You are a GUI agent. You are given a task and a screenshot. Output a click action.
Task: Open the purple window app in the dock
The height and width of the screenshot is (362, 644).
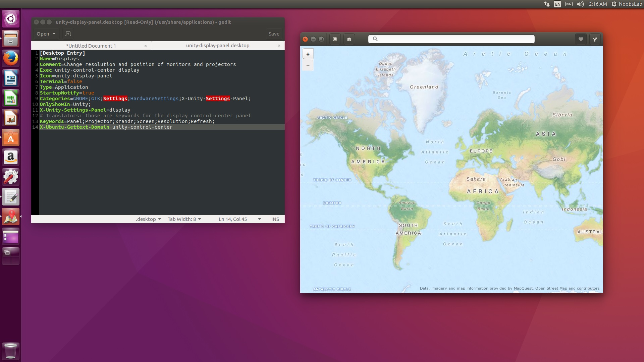pos(11,237)
